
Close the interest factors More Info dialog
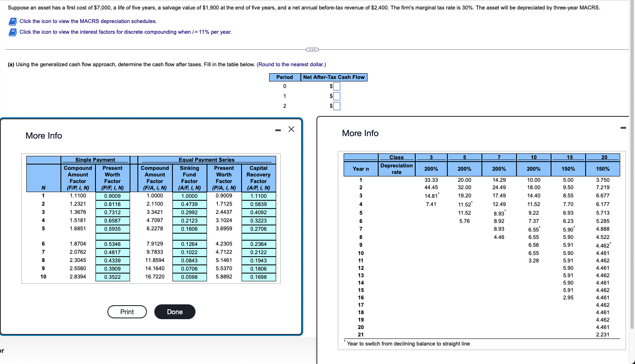(x=291, y=129)
